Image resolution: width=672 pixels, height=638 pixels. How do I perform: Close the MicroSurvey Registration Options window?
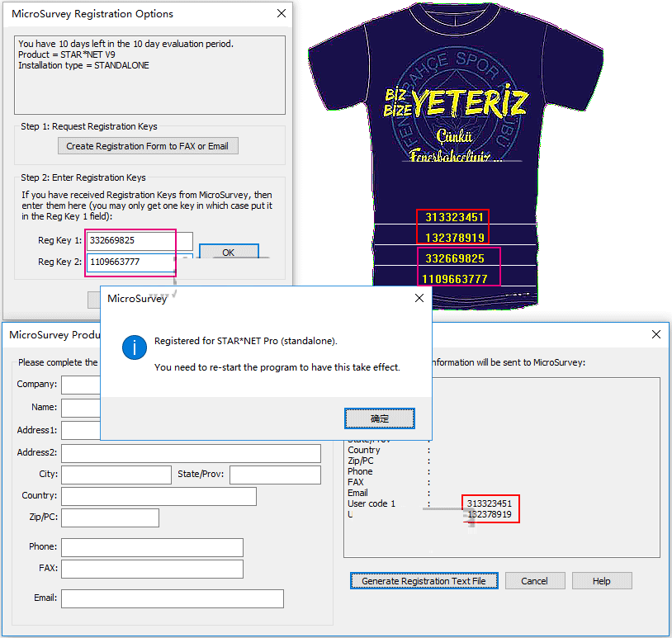click(282, 13)
